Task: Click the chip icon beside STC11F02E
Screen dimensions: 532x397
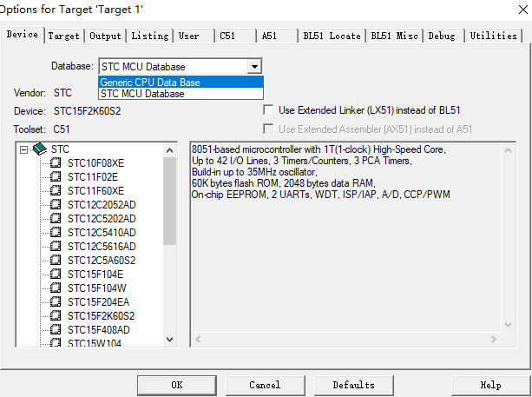Action: (56, 176)
